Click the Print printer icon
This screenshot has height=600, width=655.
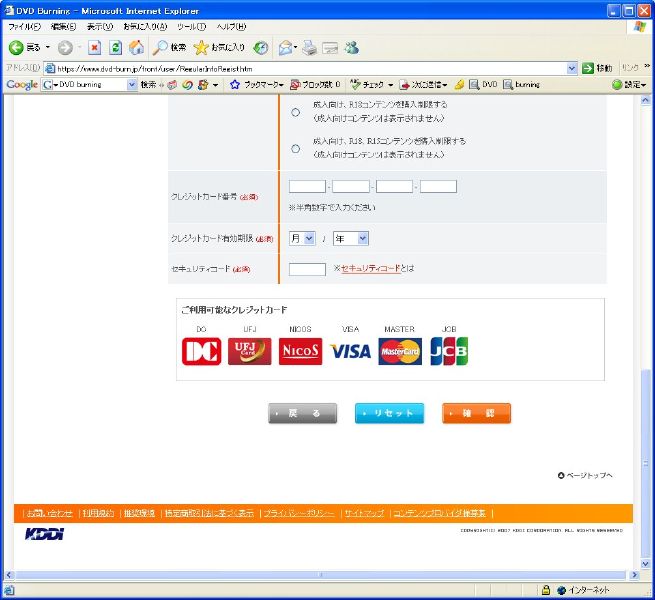310,48
